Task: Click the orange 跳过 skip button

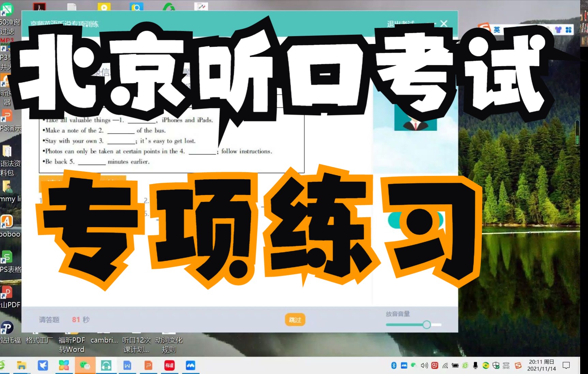Action: [295, 320]
